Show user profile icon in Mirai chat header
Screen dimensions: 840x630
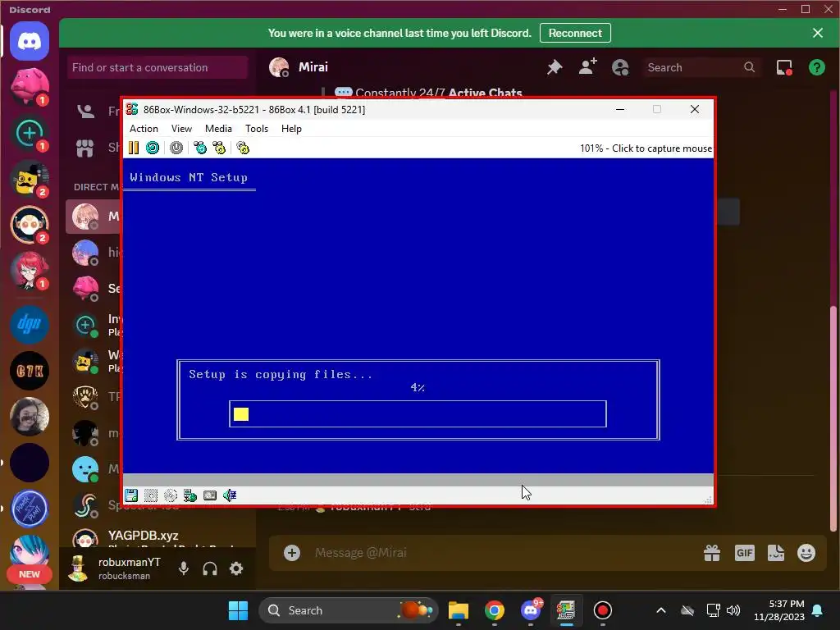point(620,67)
